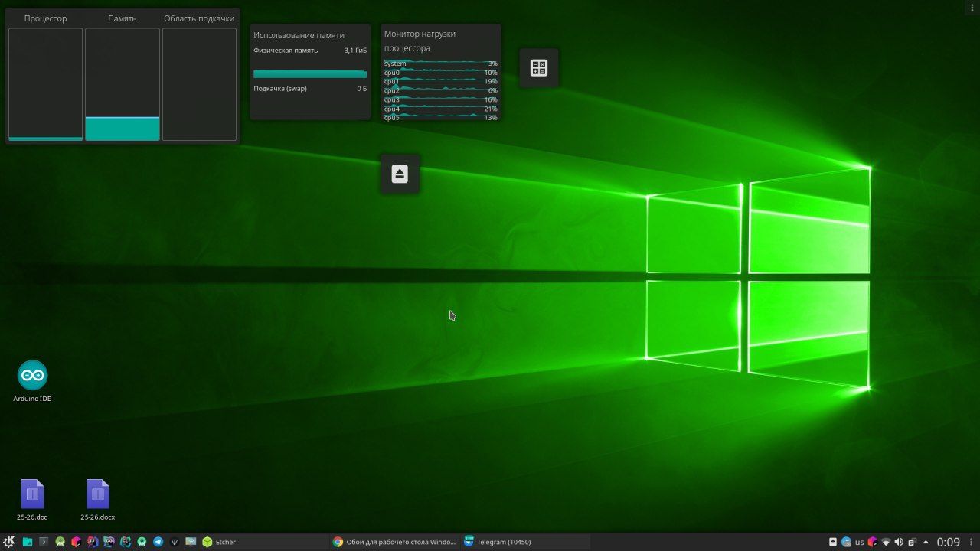Viewport: 980px width, 551px height.
Task: Click the dark V-shaped launcher icon
Action: (175, 542)
